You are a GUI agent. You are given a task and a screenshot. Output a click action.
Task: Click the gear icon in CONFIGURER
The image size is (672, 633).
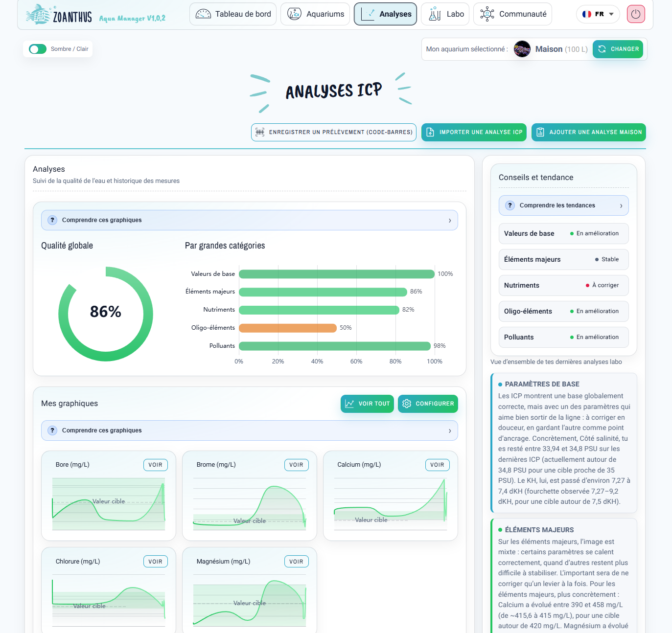coord(407,404)
